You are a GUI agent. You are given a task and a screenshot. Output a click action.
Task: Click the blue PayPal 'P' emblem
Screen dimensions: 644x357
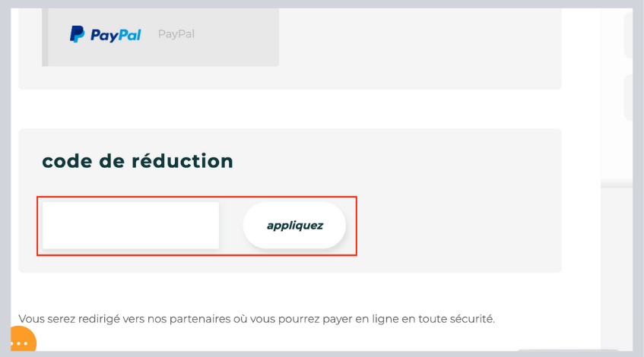pyautogui.click(x=77, y=34)
